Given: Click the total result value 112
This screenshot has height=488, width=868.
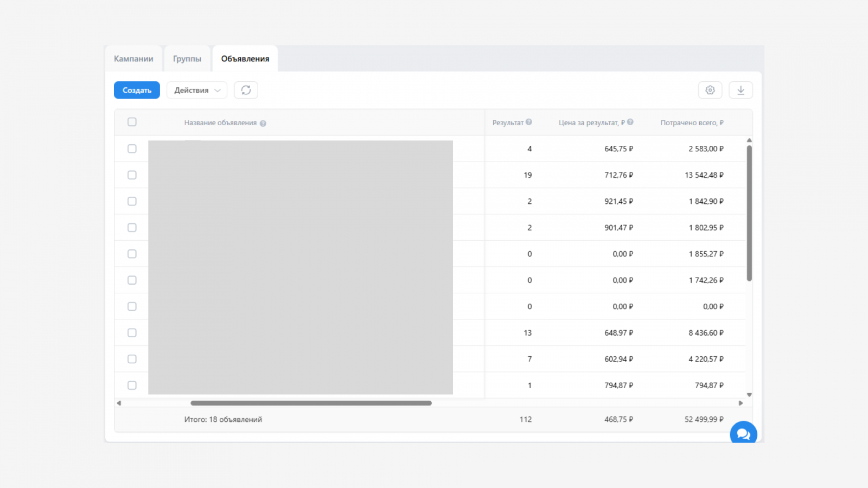Looking at the screenshot, I should [x=526, y=419].
